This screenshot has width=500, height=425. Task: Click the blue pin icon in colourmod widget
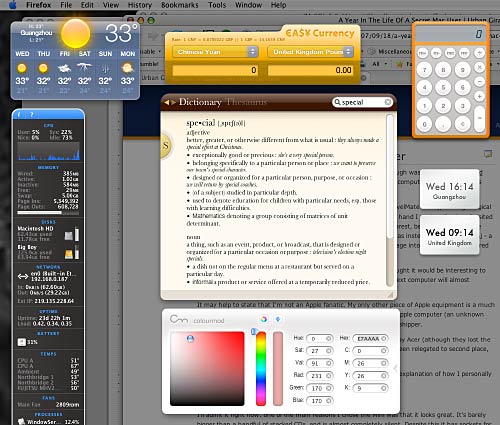[x=278, y=319]
